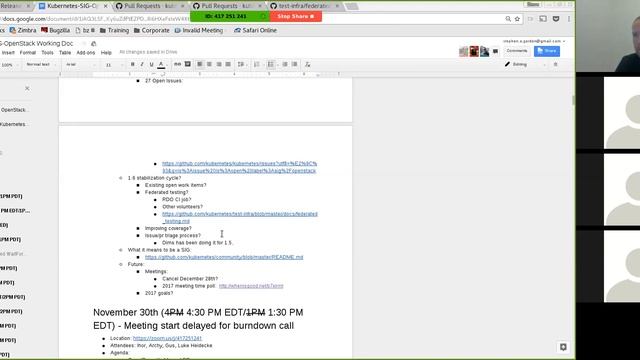Open the Invalid Meeting bookmark
The width and height of the screenshot is (640, 360).
pos(199,30)
